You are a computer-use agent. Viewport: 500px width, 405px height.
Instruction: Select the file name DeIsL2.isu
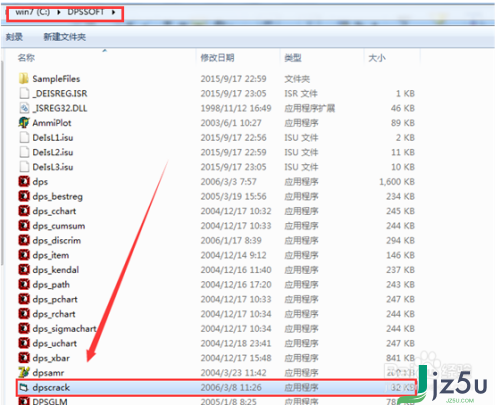click(x=53, y=152)
